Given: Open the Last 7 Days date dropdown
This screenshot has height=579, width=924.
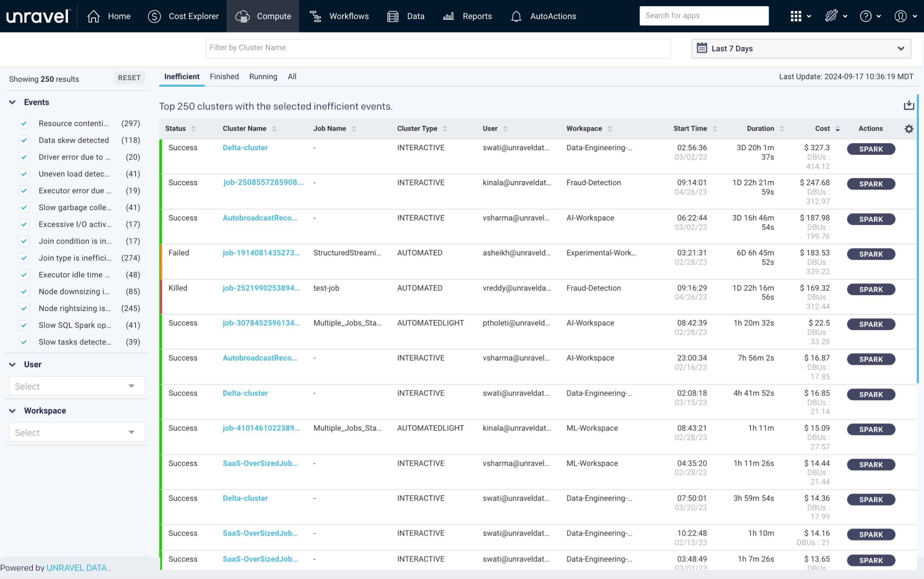Looking at the screenshot, I should pyautogui.click(x=801, y=49).
